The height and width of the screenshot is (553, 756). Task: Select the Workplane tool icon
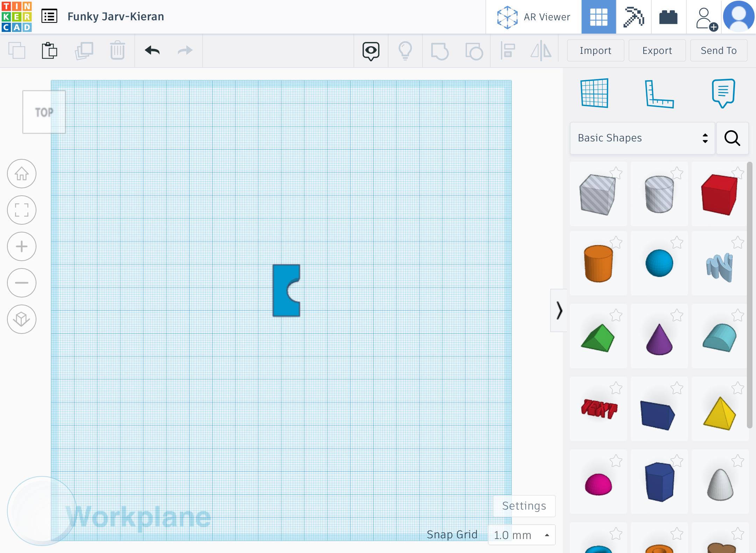(x=594, y=93)
